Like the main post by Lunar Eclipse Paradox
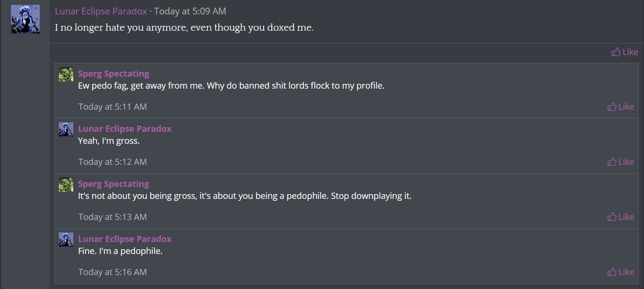644x289 pixels. pyautogui.click(x=625, y=52)
